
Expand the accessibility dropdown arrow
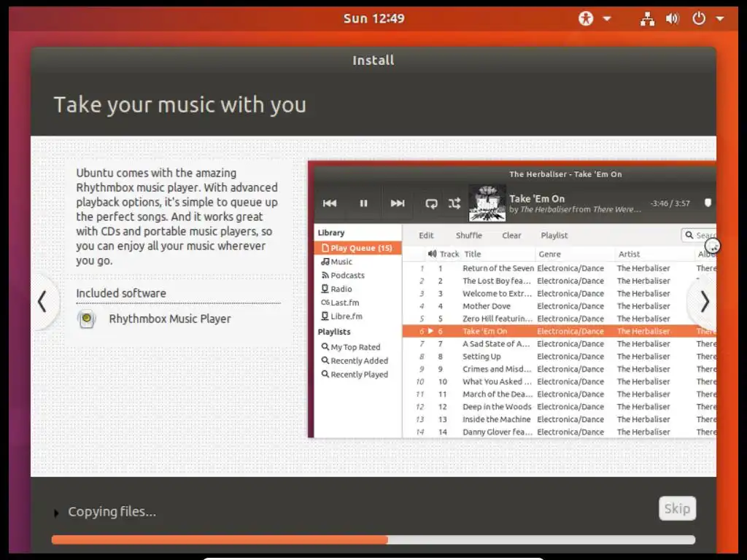tap(607, 18)
